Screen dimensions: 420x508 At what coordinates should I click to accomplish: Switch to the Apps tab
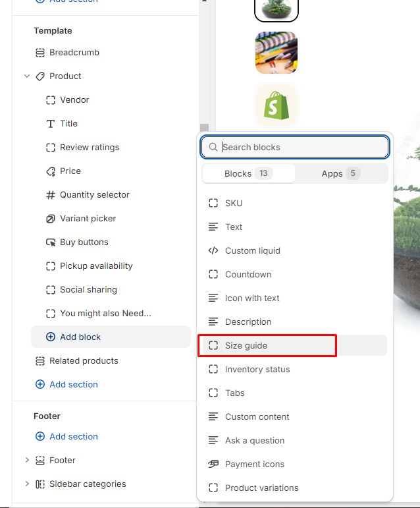click(x=341, y=173)
